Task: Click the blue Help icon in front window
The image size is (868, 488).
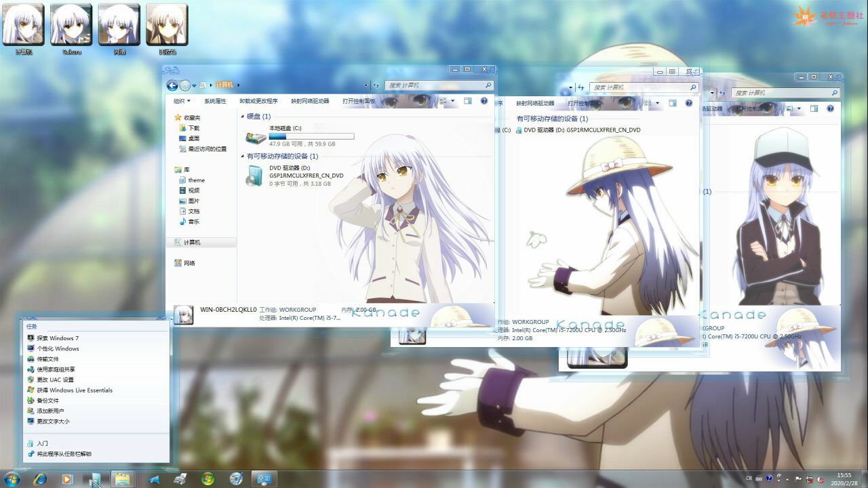Action: tap(484, 101)
